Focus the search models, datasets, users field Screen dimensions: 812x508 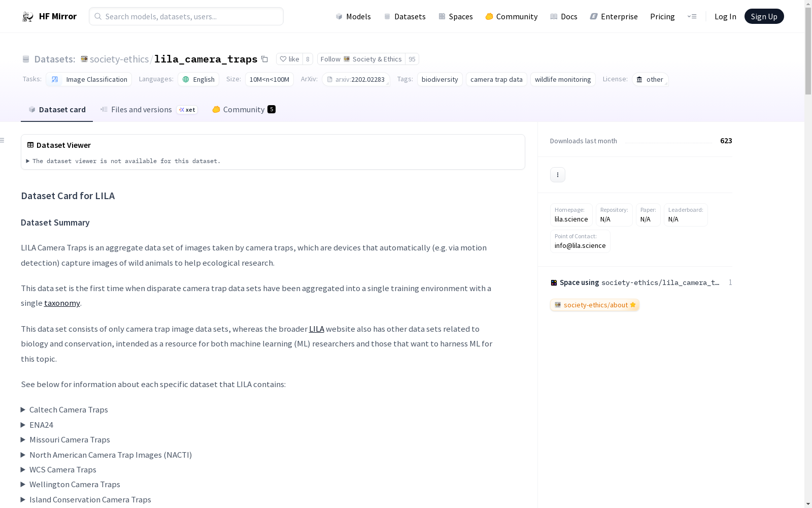pos(186,16)
